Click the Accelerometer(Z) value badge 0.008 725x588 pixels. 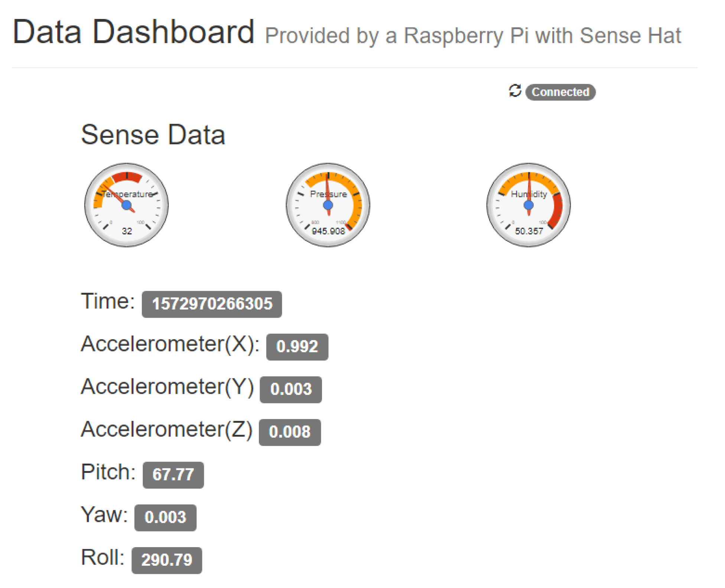290,432
